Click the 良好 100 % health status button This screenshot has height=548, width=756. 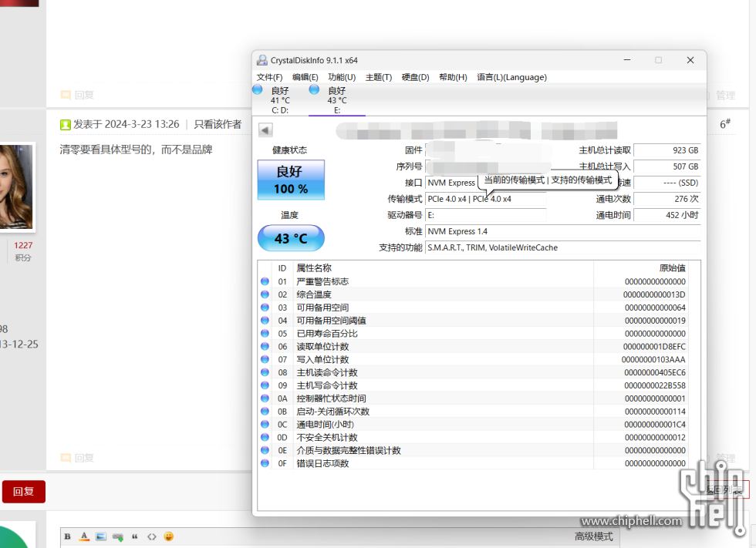(292, 180)
